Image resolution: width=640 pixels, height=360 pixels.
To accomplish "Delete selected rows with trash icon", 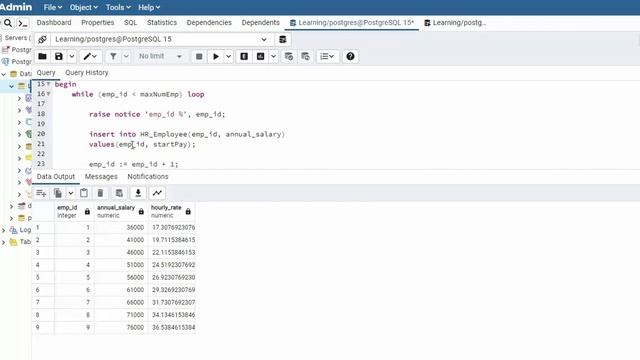I will (100, 193).
